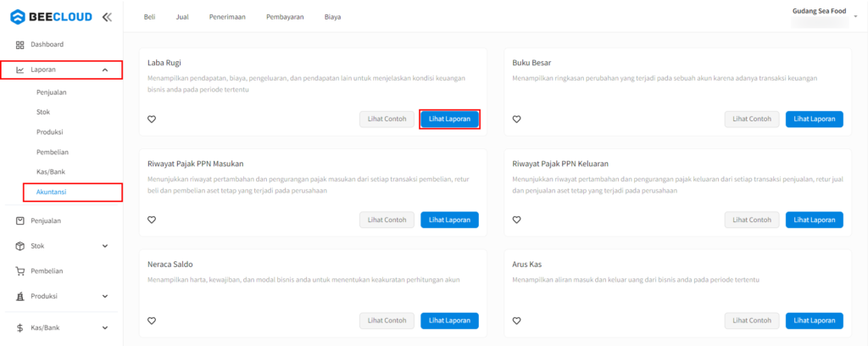The width and height of the screenshot is (868, 346).
Task: Collapse sidebar with double chevron icon
Action: [x=106, y=16]
